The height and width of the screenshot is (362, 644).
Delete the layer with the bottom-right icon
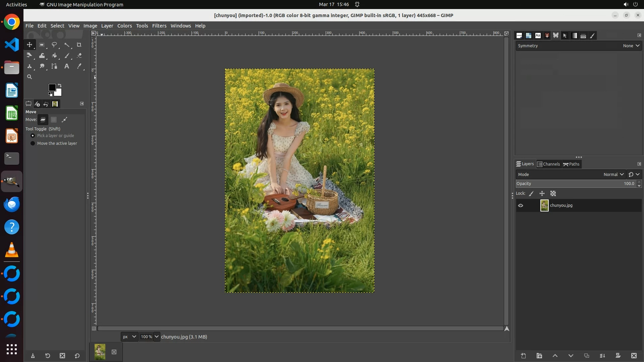[x=634, y=356]
